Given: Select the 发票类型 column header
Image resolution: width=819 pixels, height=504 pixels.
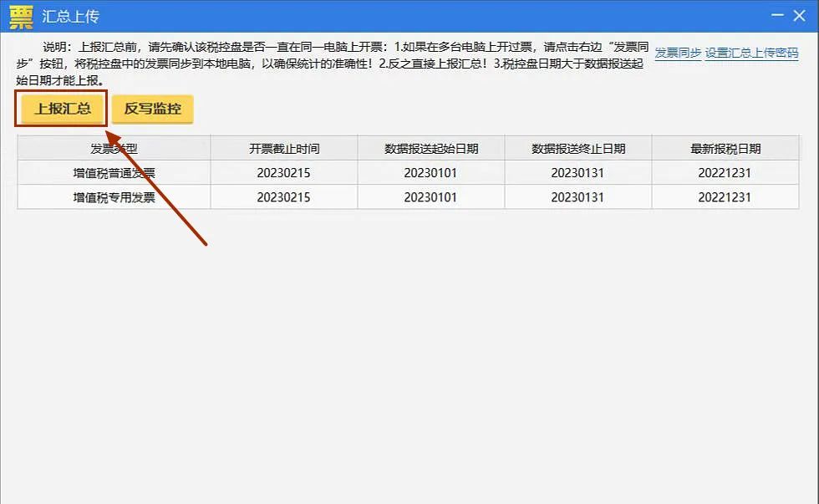Looking at the screenshot, I should click(x=114, y=148).
